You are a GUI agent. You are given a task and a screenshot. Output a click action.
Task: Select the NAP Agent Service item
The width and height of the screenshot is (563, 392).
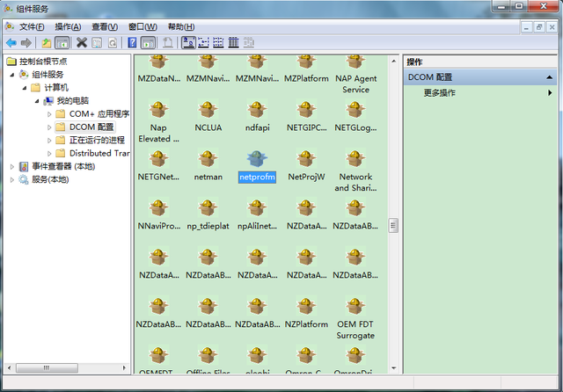(355, 75)
